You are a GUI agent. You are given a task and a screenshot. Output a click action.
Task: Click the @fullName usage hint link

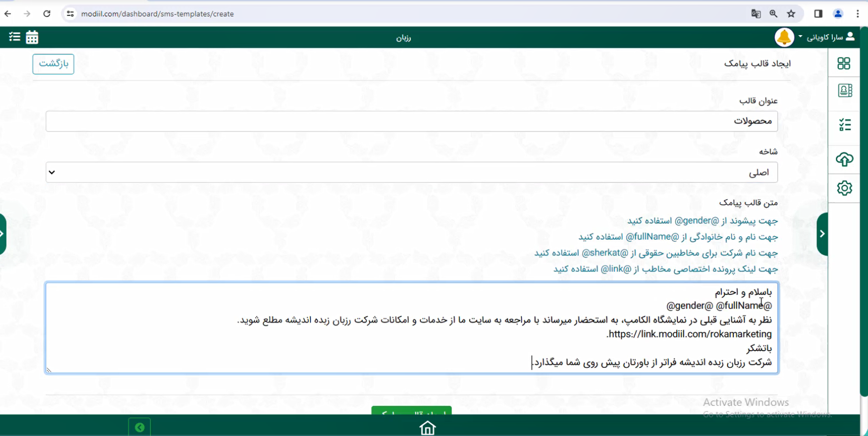[678, 237]
